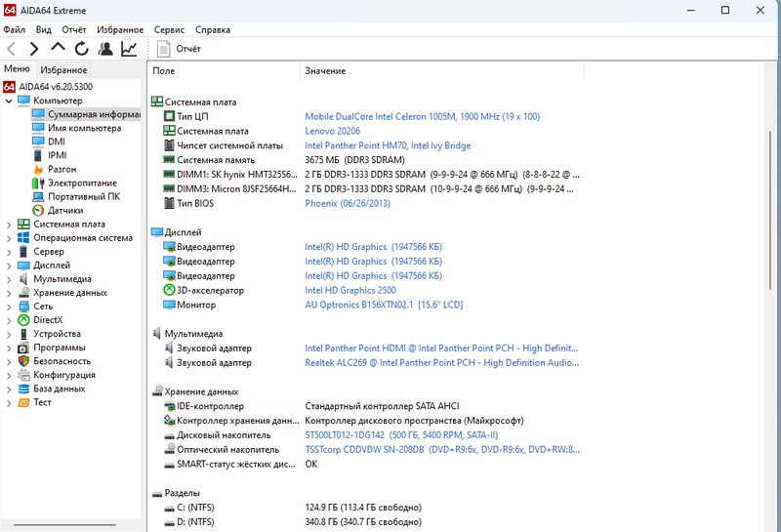Click the Конфигурация gear icon

(23, 375)
